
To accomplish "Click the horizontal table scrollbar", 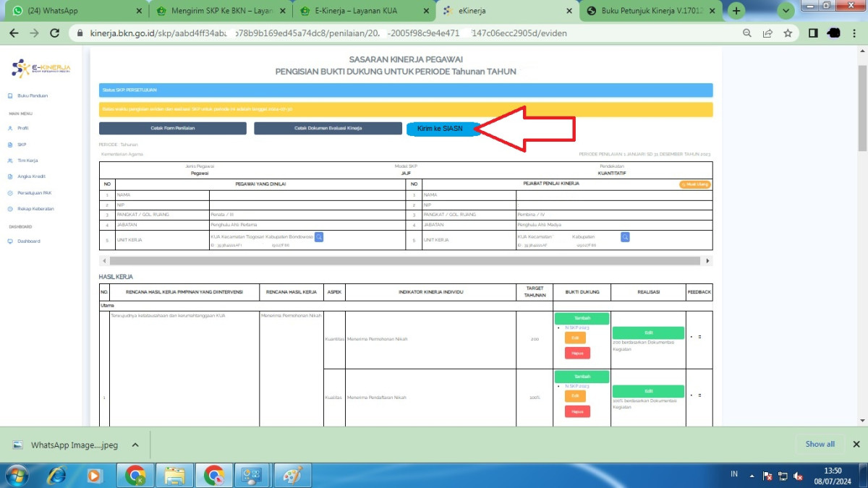I will click(406, 260).
